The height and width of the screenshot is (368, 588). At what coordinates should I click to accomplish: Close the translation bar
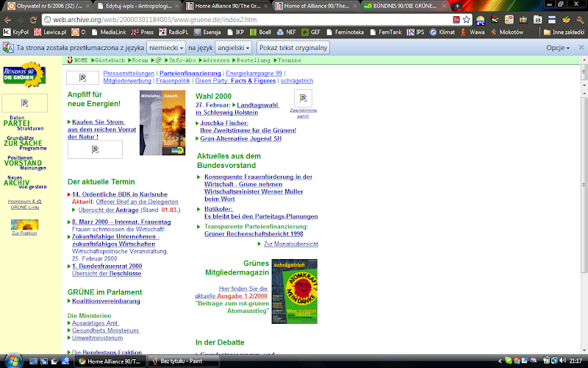click(x=581, y=47)
